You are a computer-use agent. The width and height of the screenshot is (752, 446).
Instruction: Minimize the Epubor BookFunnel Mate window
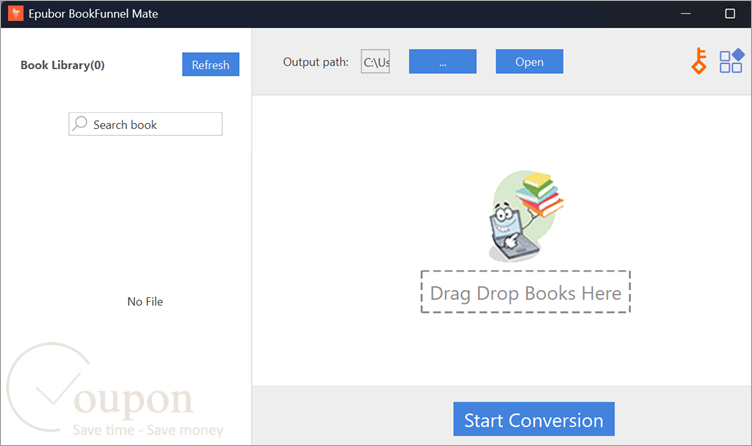pos(686,13)
